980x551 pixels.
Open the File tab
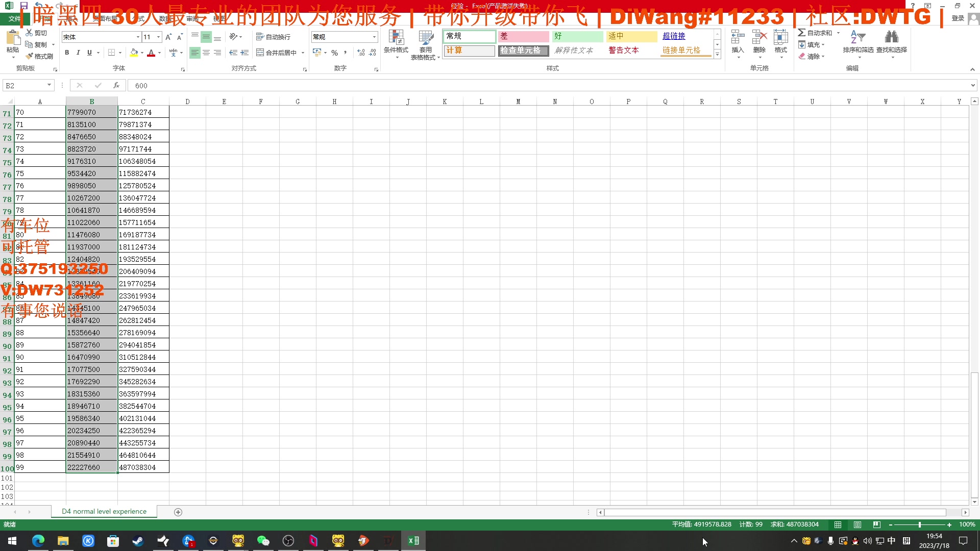[14, 18]
